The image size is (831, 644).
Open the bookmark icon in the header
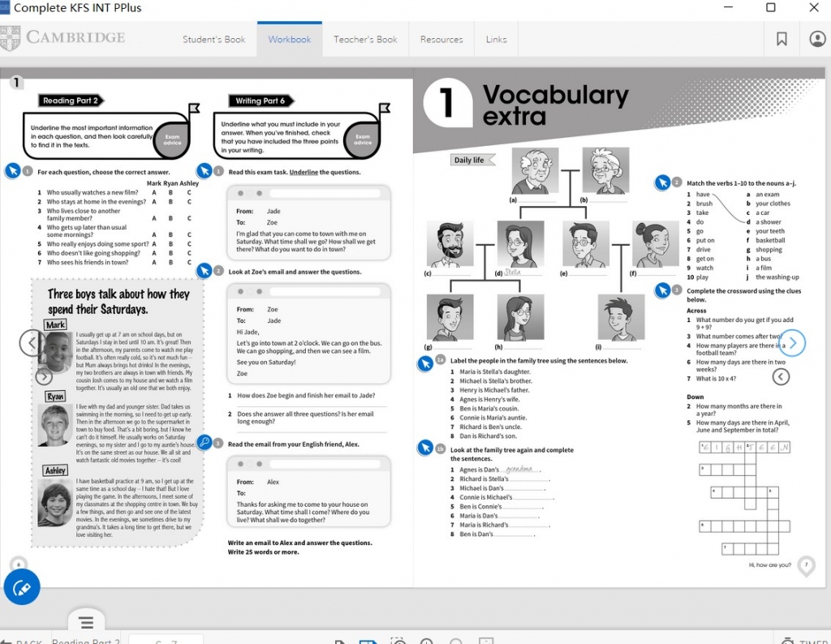(781, 39)
